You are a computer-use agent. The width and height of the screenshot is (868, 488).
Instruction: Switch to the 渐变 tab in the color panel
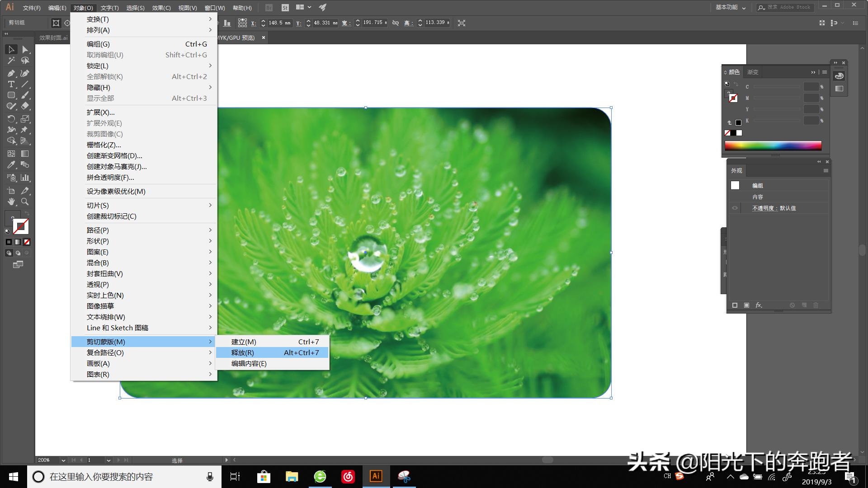(x=753, y=72)
